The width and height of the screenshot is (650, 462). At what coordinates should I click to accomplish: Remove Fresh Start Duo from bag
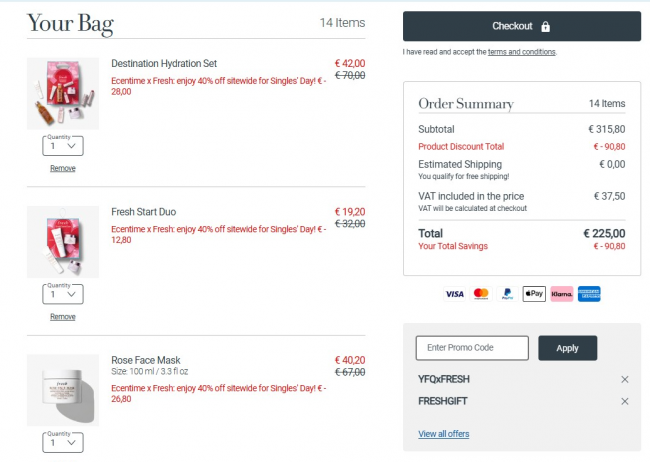pos(63,317)
